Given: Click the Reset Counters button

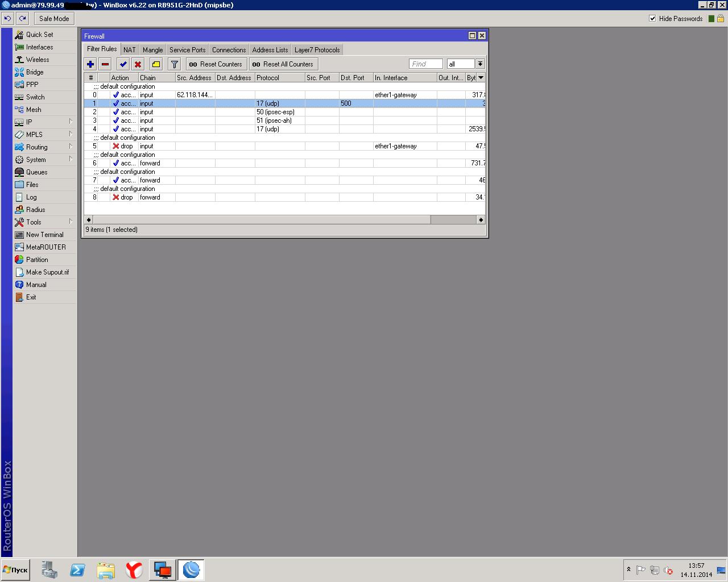Looking at the screenshot, I should click(x=216, y=64).
